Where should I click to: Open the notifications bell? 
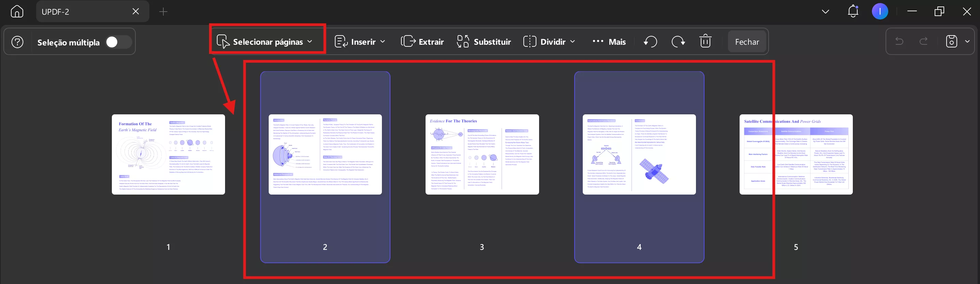pos(853,11)
